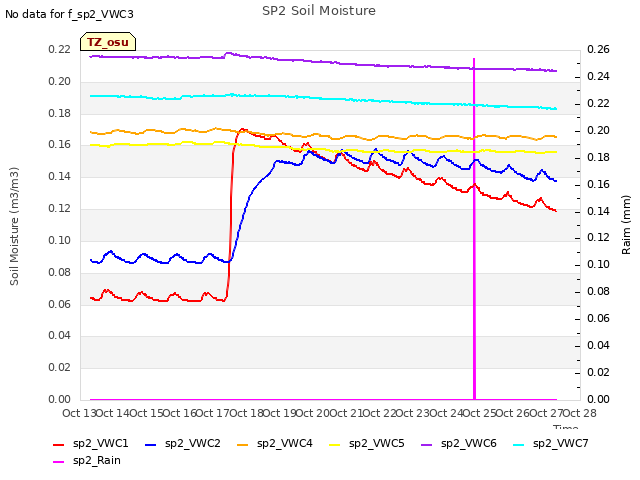Image resolution: width=640 pixels, height=480 pixels.
Task: Click the magenta rain spike line
Action: pyautogui.click(x=474, y=229)
